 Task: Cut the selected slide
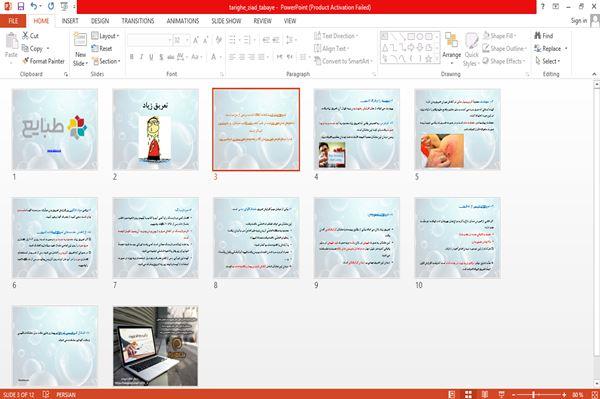pyautogui.click(x=30, y=36)
